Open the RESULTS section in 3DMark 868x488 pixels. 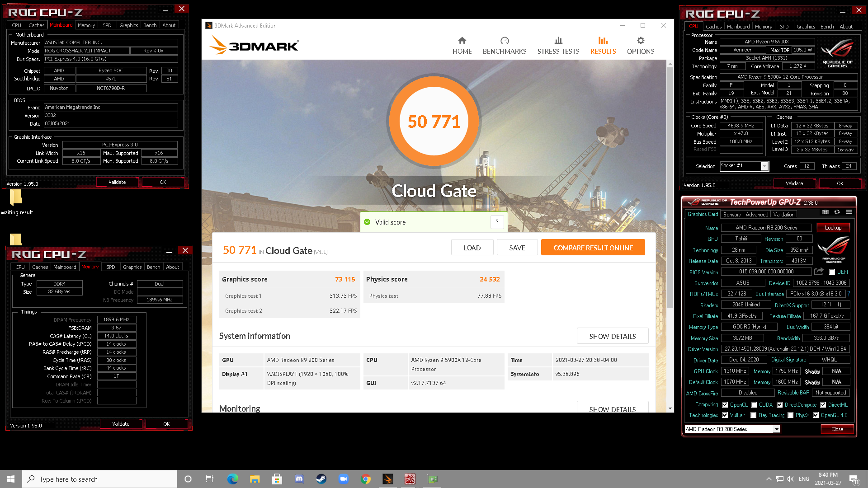point(603,46)
